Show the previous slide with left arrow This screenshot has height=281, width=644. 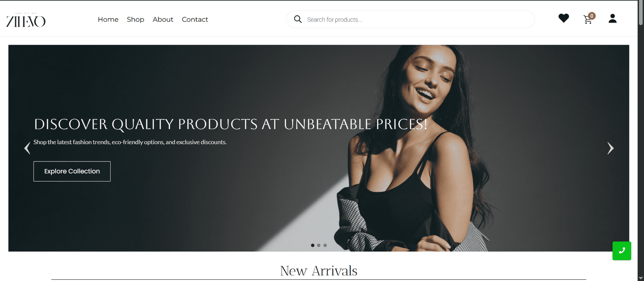click(27, 148)
